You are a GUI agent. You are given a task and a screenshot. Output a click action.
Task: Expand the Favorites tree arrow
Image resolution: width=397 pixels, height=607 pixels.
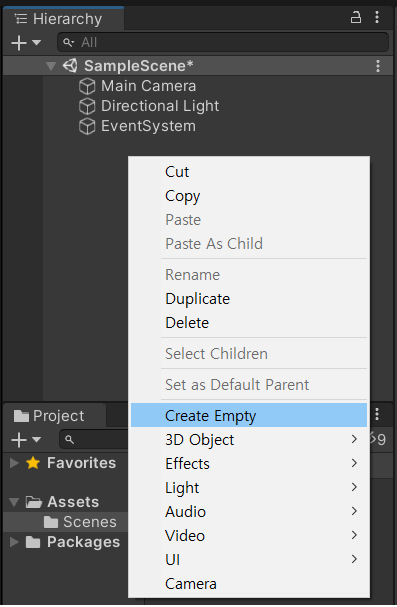pyautogui.click(x=14, y=463)
